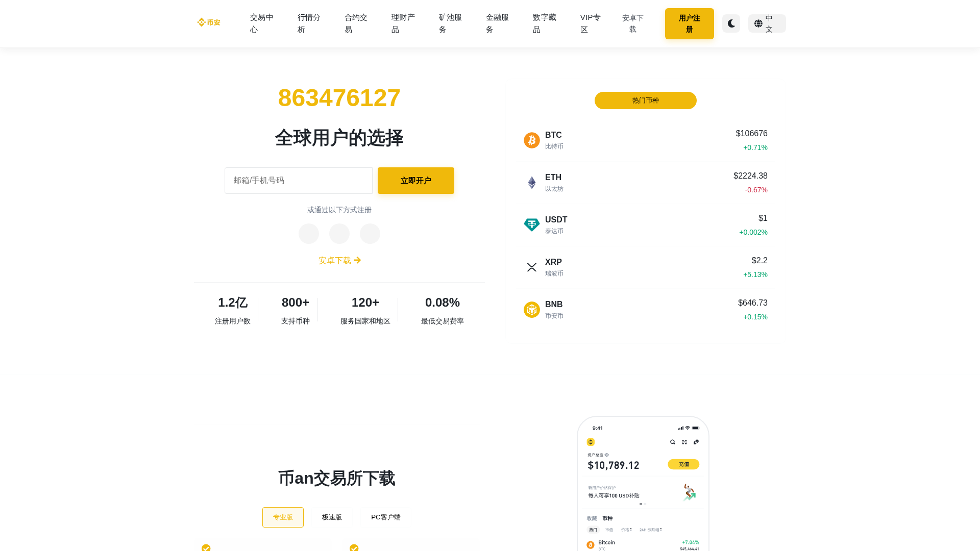Open 合约交易 menu
This screenshot has height=551, width=980.
(356, 23)
